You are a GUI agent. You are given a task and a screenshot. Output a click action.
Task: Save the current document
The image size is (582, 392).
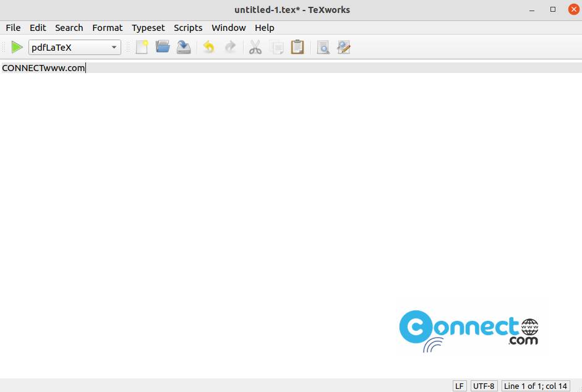(183, 47)
